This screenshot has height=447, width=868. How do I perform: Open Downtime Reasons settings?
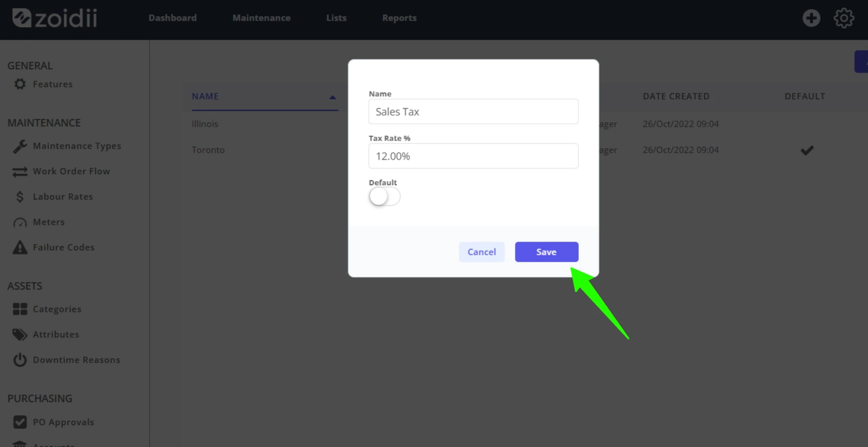tap(76, 360)
